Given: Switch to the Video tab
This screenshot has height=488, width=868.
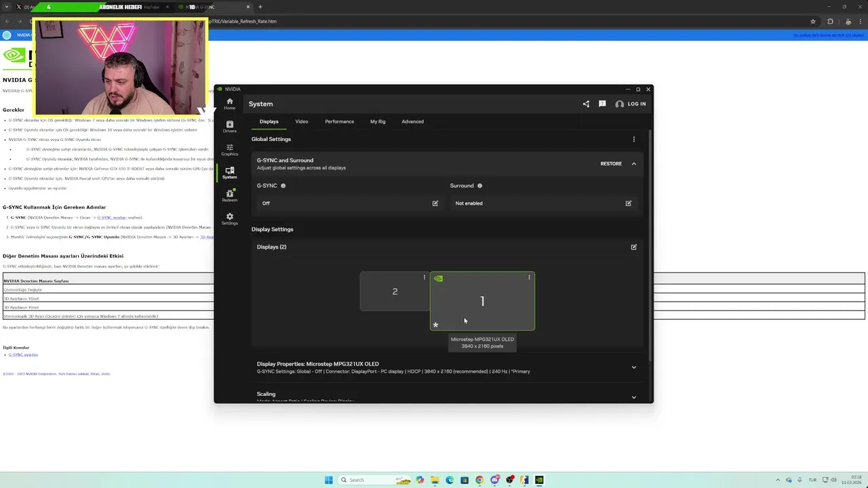Looking at the screenshot, I should (x=301, y=121).
